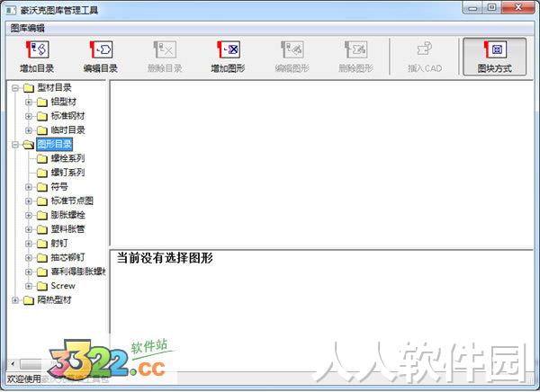540x392 pixels.
Task: Click the folder icon beside 隔热型材
Action: (28, 300)
